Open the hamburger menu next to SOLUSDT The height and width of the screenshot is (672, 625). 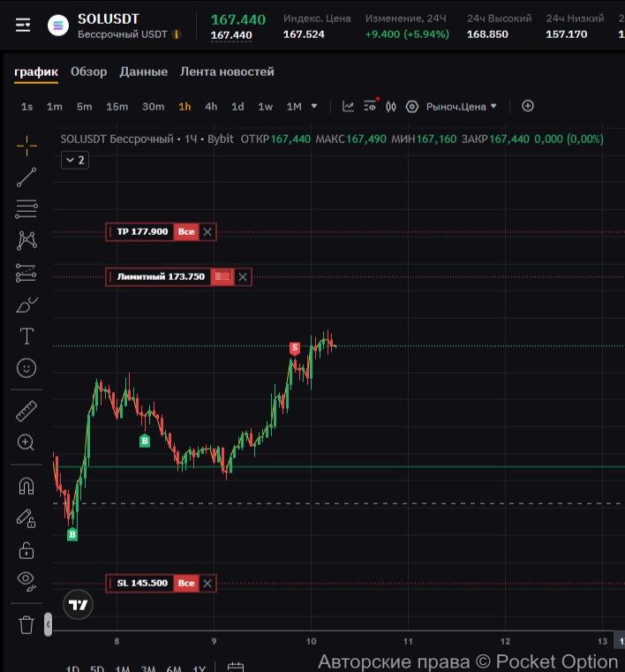tap(23, 26)
